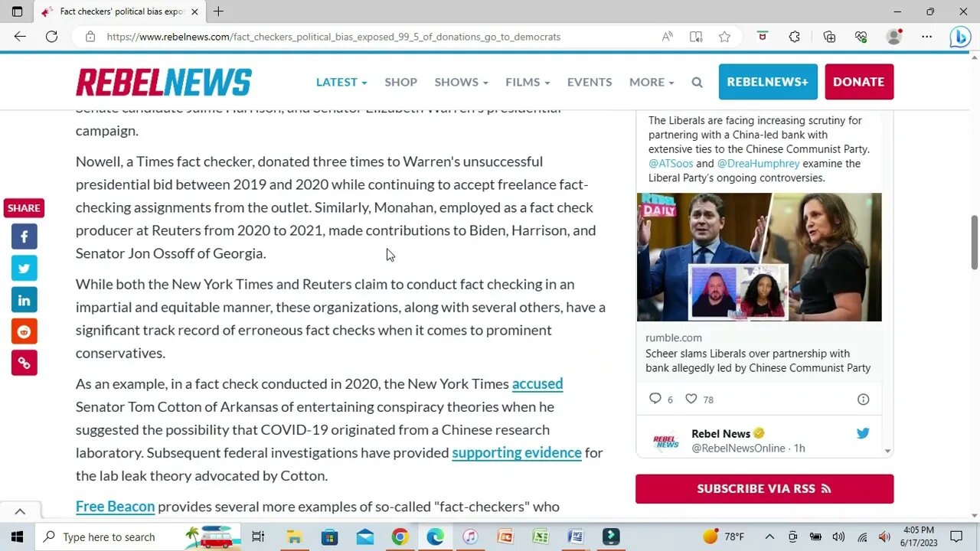
Task: Click the rumble.com source text
Action: [673, 337]
